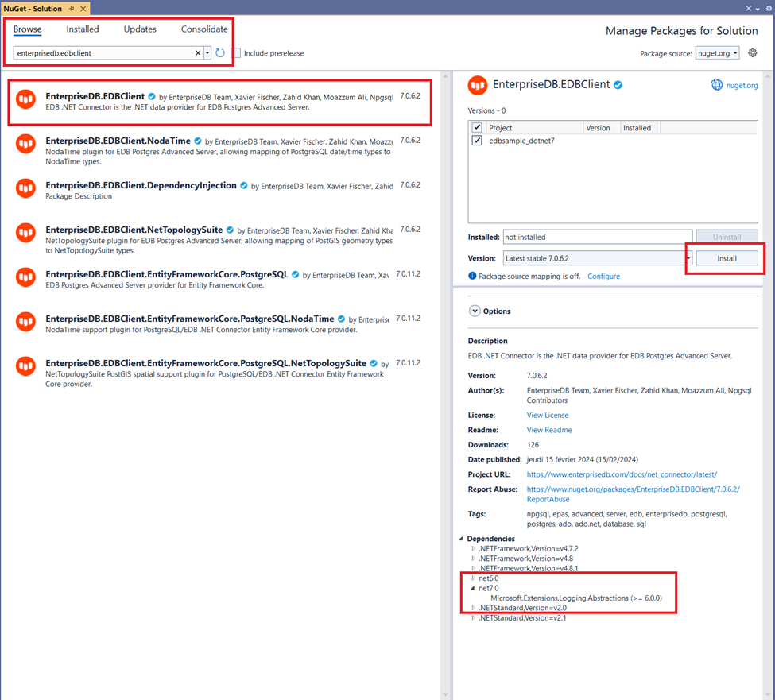775x700 pixels.
Task: Open NuGet settings gear icon
Action: coord(752,53)
